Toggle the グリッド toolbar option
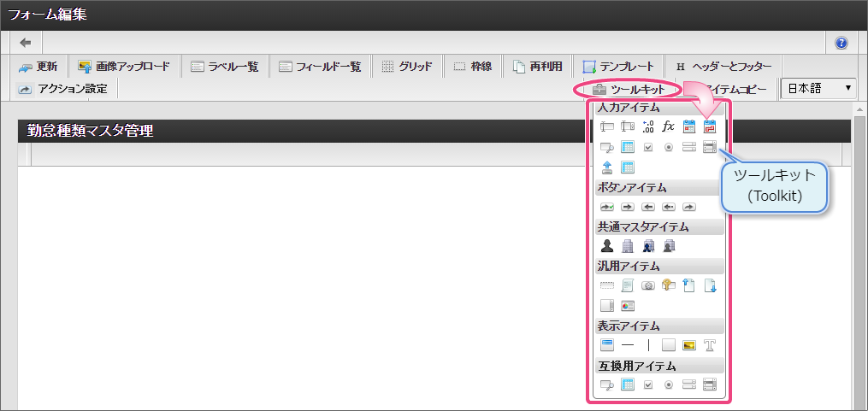This screenshot has height=411, width=868. (x=407, y=67)
